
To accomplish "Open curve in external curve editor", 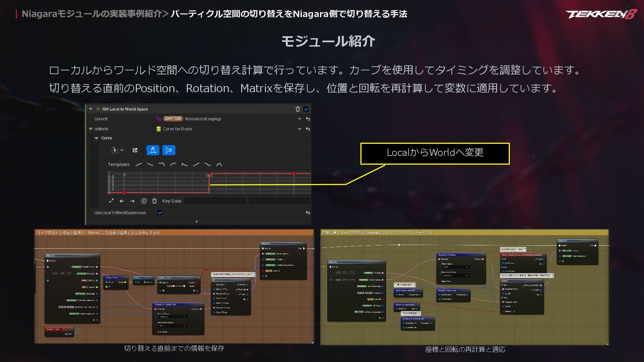I will 135,150.
